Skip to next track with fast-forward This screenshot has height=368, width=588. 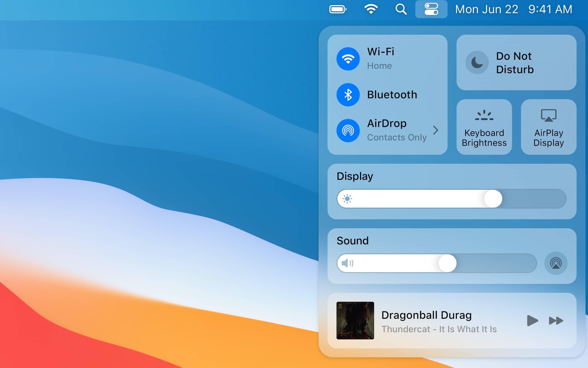click(x=556, y=321)
